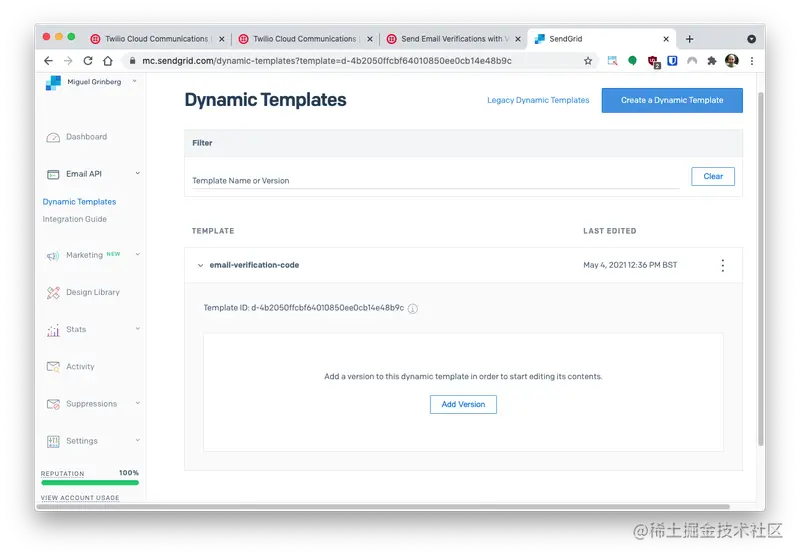Click the Activity envelope icon
The image size is (800, 557).
pyautogui.click(x=53, y=367)
